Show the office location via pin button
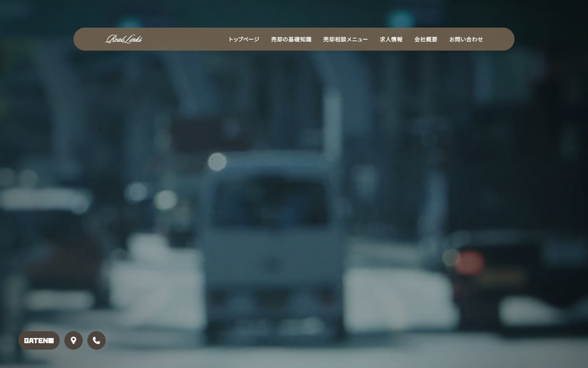This screenshot has width=588, height=368. 73,340
